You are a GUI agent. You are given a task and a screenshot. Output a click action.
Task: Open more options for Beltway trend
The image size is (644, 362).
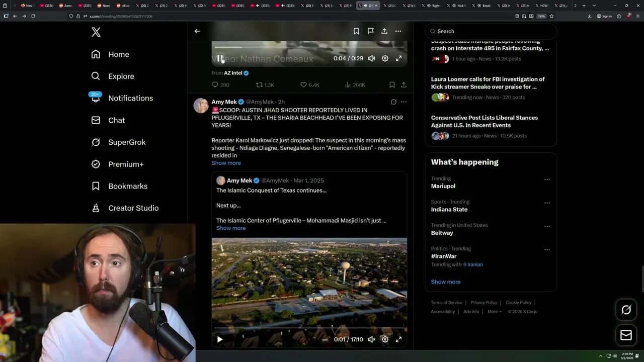point(547,226)
